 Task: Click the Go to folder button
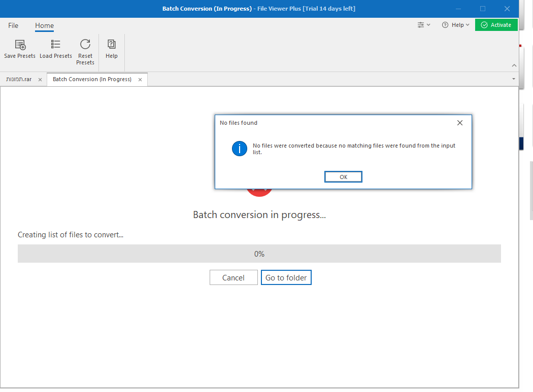coord(286,277)
